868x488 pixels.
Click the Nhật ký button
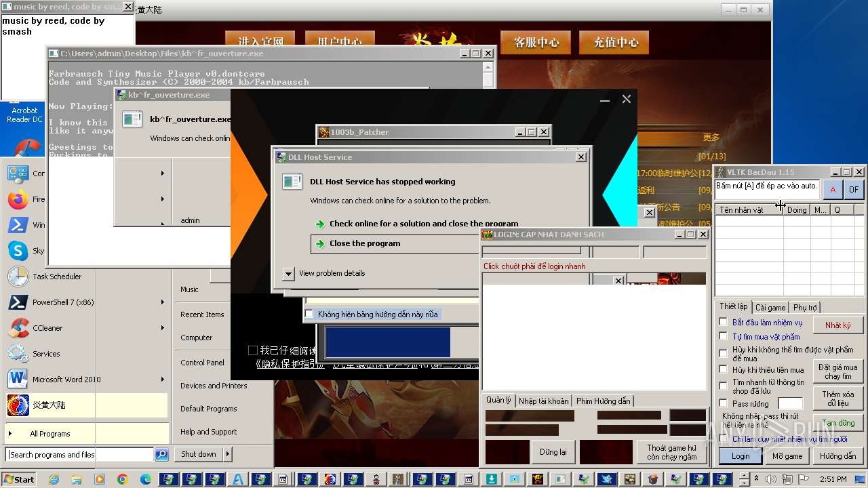[x=837, y=325]
